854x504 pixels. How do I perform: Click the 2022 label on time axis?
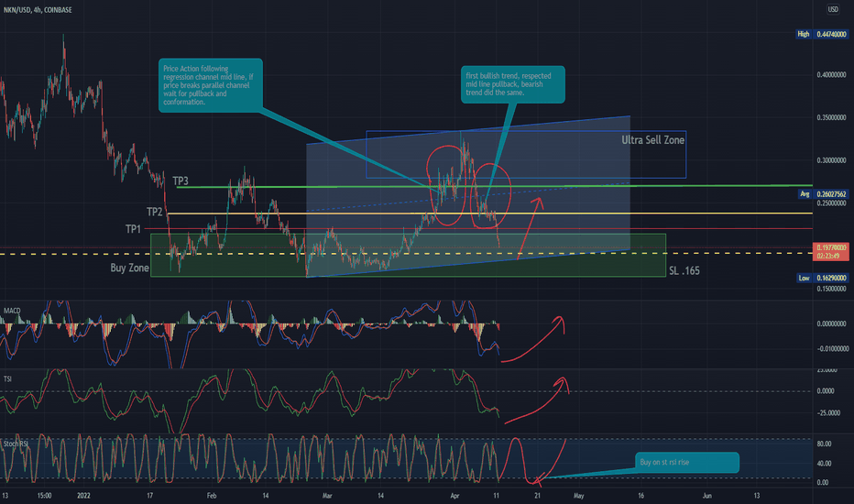tap(83, 496)
